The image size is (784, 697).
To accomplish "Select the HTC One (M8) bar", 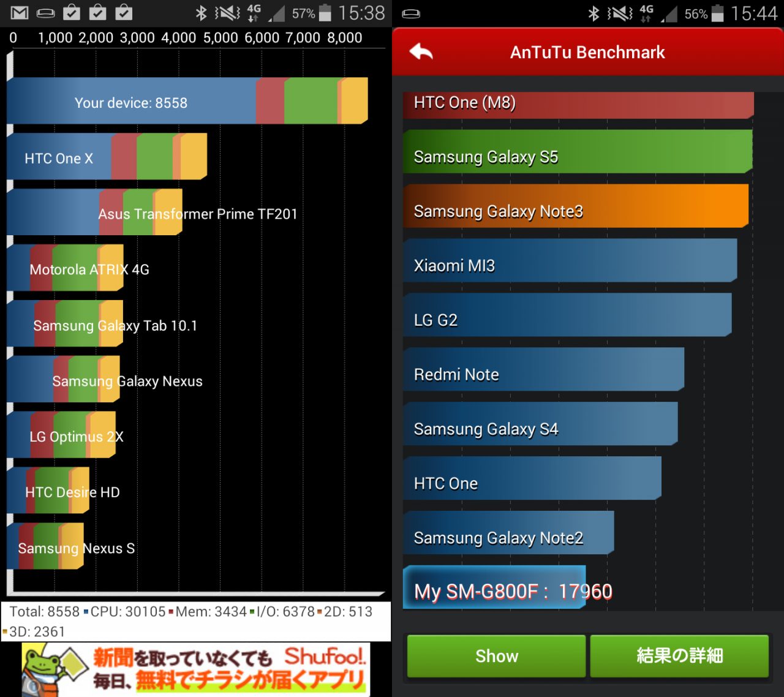I will (578, 105).
